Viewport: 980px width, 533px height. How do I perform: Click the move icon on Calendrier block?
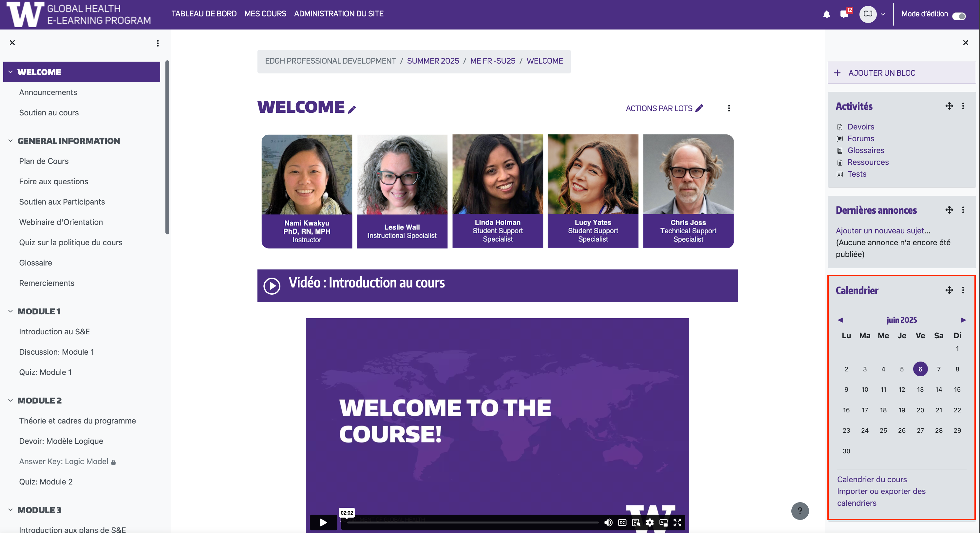click(x=949, y=290)
